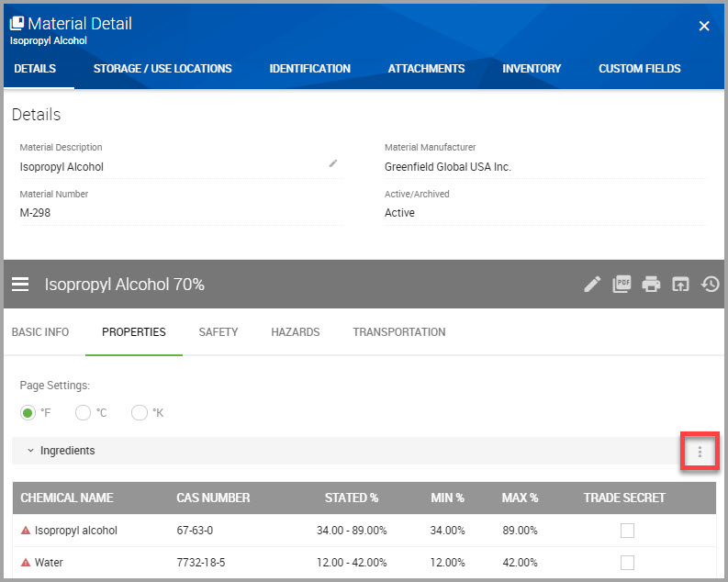728x582 pixels.
Task: Edit the Material Description pencil icon
Action: point(333,163)
